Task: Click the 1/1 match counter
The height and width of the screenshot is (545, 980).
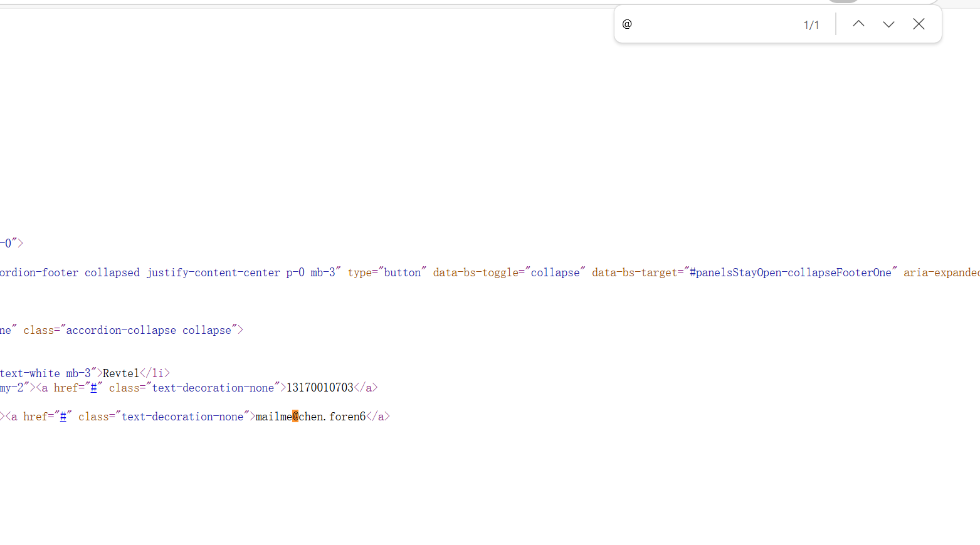Action: (x=811, y=24)
